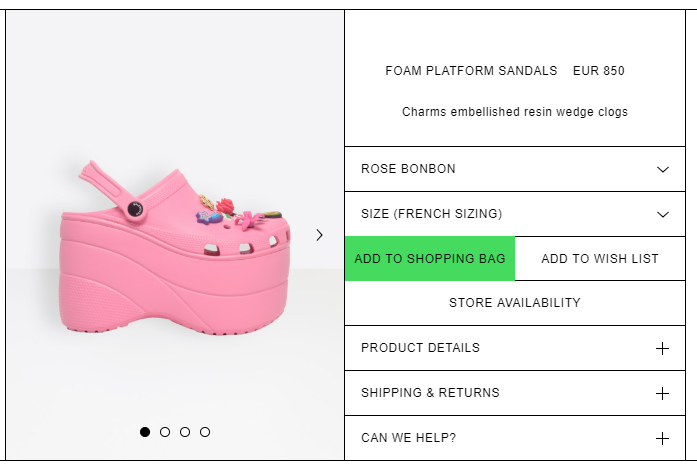Viewport: 697px width, 475px height.
Task: Switch to the second image carousel dot
Action: 165,432
